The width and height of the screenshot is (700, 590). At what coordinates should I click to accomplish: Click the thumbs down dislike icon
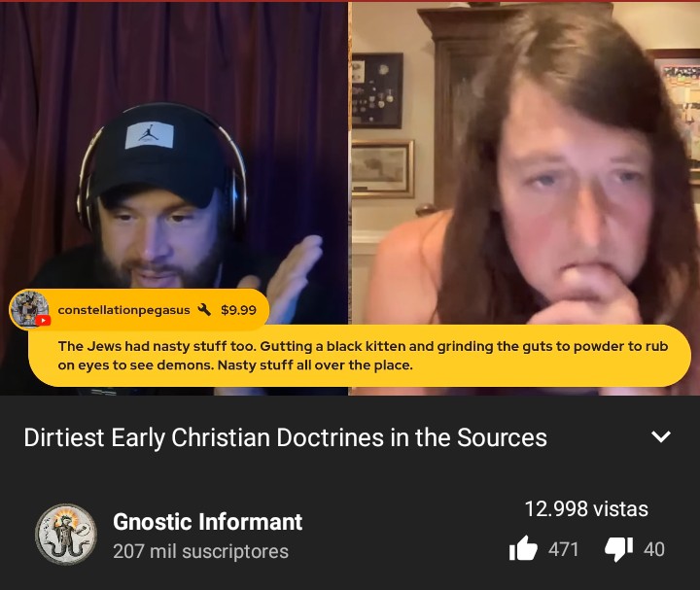click(x=618, y=549)
